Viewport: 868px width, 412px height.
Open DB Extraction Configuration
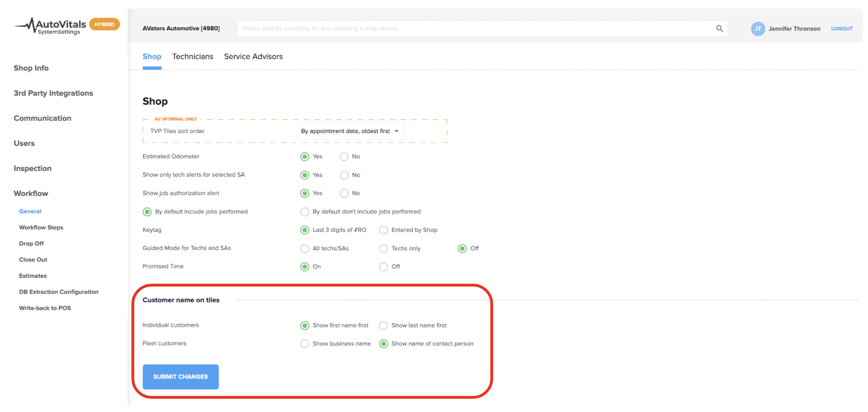click(x=59, y=292)
